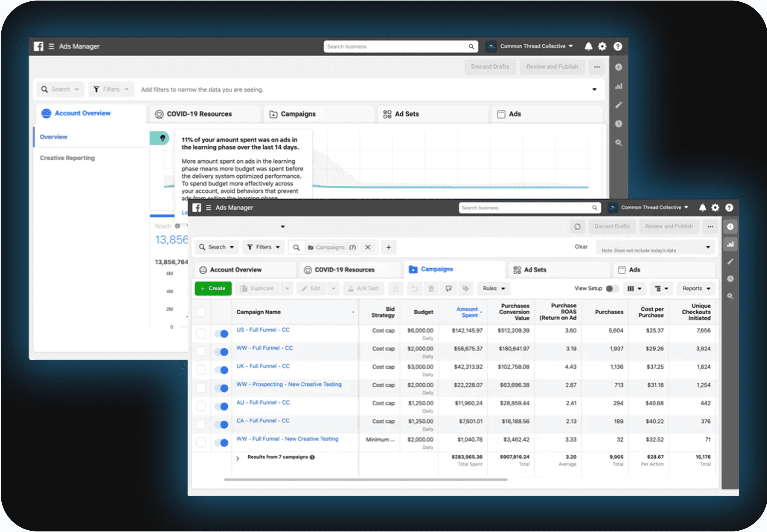
Task: Click the magnifier inspect icon in the back window sidebar
Action: (619, 143)
